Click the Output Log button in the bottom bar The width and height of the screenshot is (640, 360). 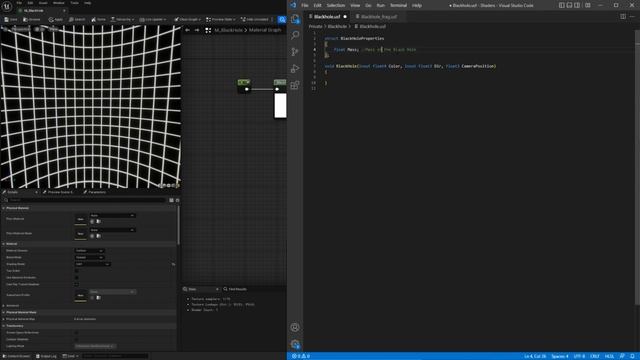coord(46,356)
